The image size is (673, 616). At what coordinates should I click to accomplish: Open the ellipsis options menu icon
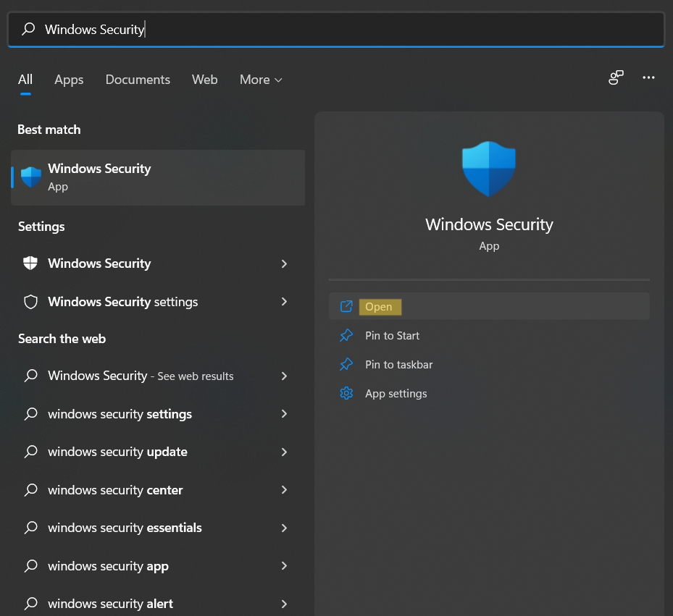(x=648, y=77)
